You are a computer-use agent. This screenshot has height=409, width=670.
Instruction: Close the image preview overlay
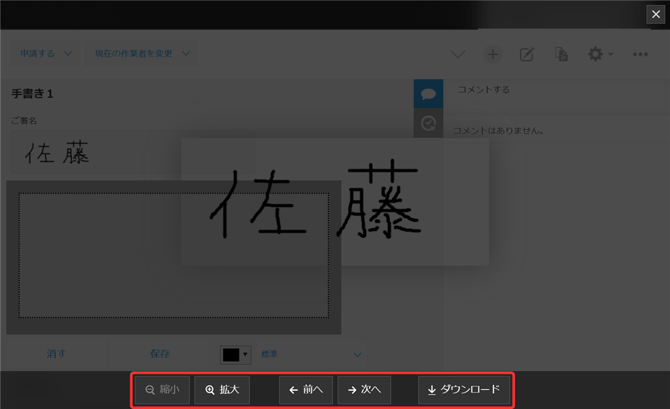pyautogui.click(x=656, y=14)
